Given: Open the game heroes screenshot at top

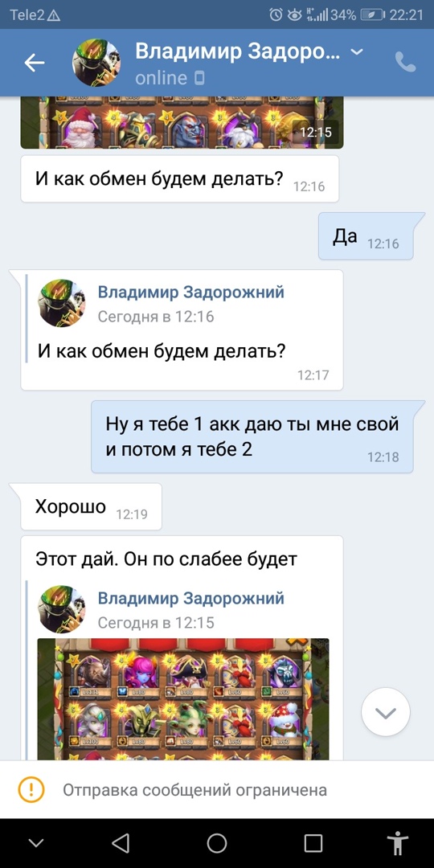Looking at the screenshot, I should click(182, 122).
